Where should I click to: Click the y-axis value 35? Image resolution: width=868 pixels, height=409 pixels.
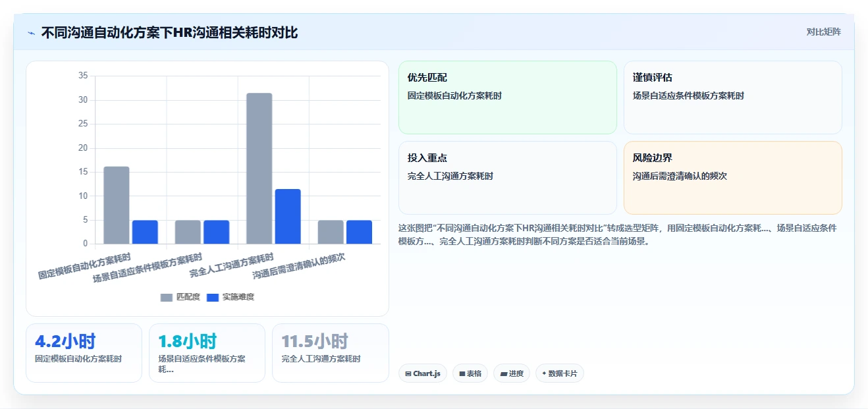click(x=83, y=76)
